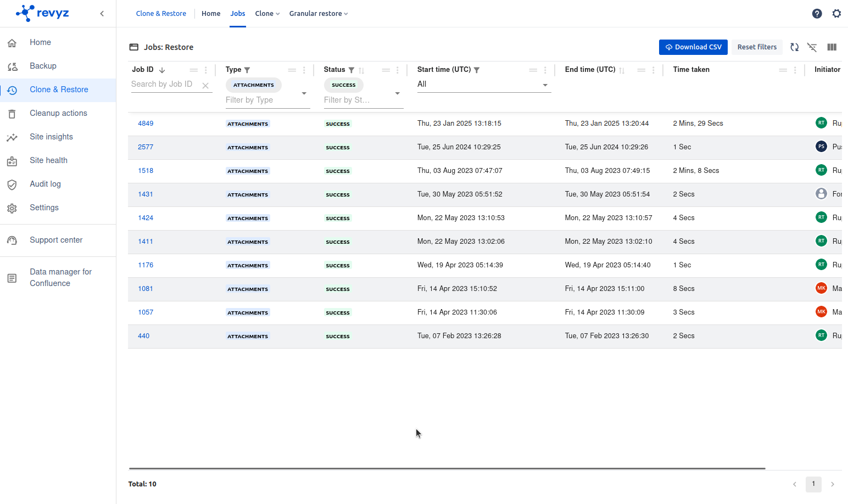Click the Status column filter icon
This screenshot has width=848, height=504.
[x=352, y=70]
